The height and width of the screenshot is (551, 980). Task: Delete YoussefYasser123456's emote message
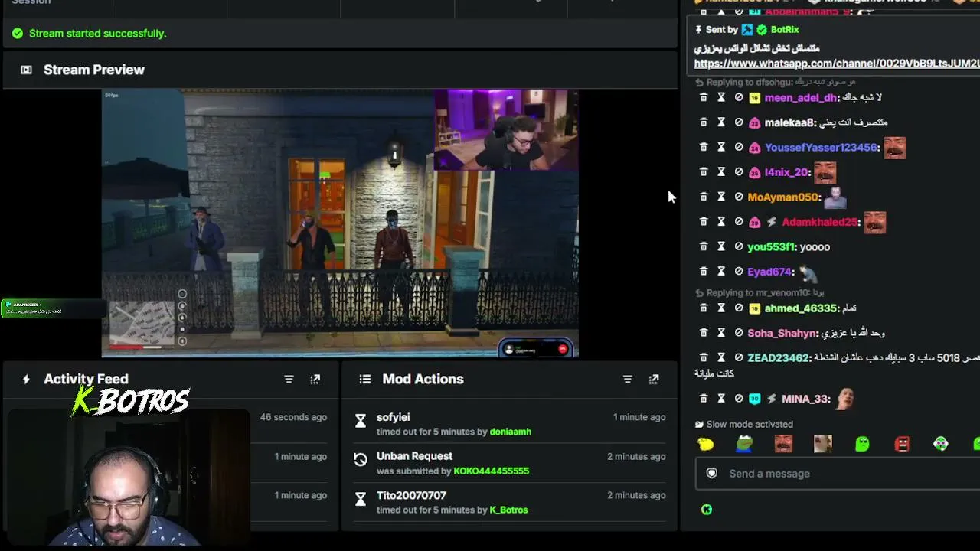pos(704,148)
